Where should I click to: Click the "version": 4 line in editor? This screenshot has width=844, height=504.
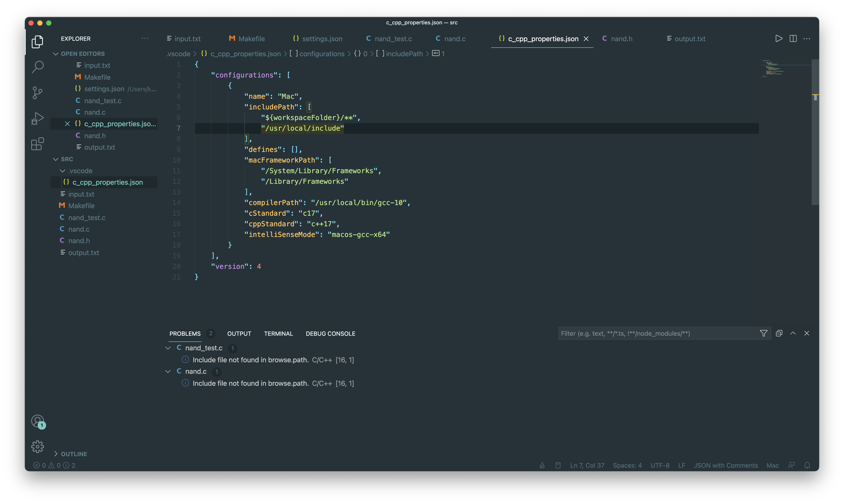tap(236, 266)
